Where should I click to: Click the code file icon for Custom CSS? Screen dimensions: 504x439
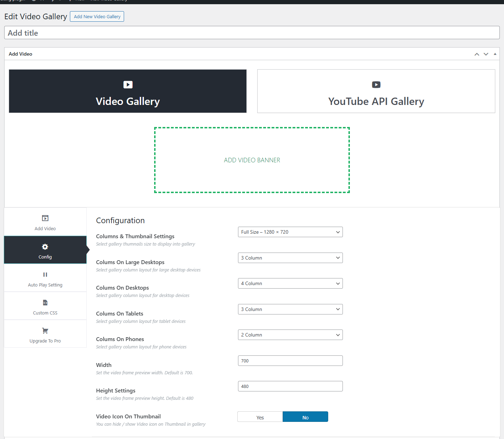point(45,303)
